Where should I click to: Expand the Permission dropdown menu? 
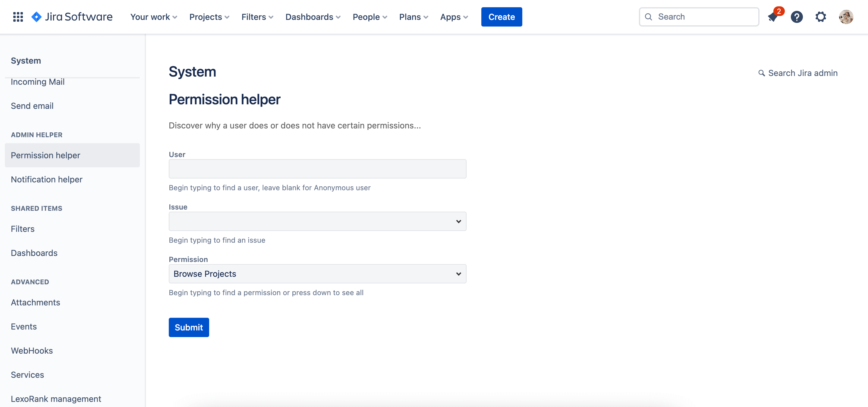317,273
